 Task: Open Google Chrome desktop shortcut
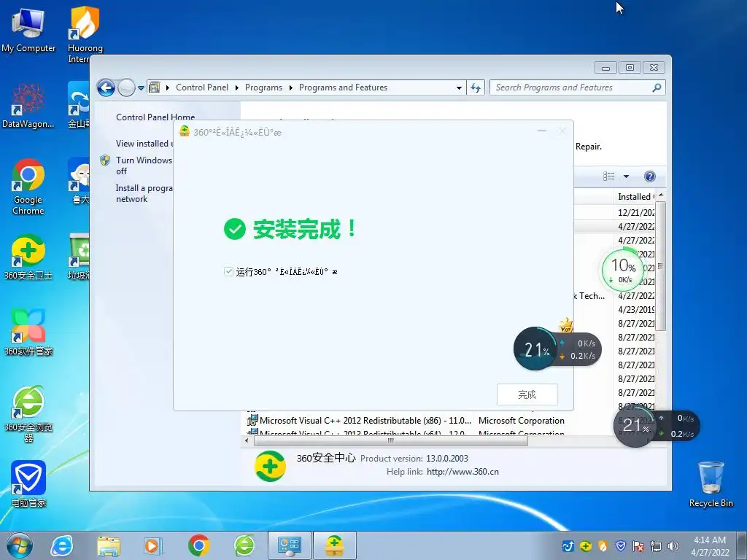[28, 186]
